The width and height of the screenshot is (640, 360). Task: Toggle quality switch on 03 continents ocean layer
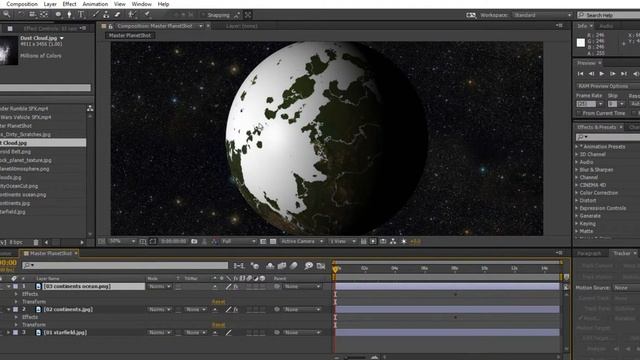[229, 287]
